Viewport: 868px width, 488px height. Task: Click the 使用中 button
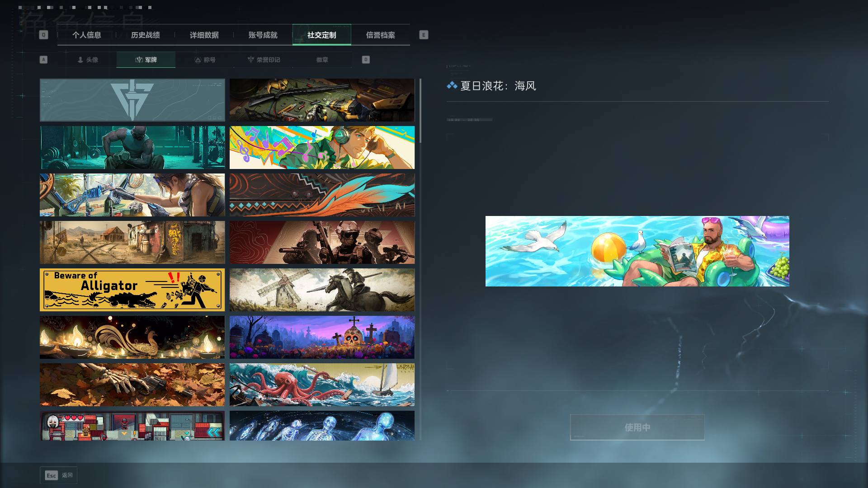coord(637,427)
